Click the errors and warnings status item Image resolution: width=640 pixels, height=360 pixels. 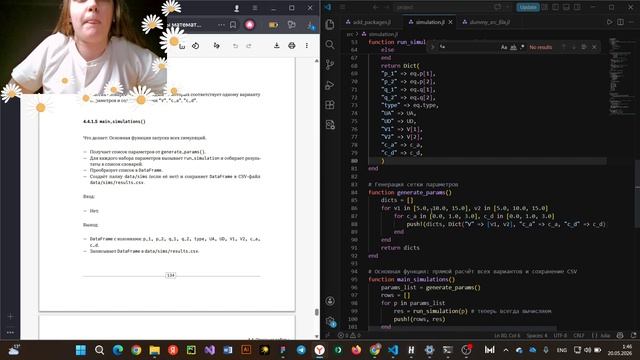tap(349, 336)
